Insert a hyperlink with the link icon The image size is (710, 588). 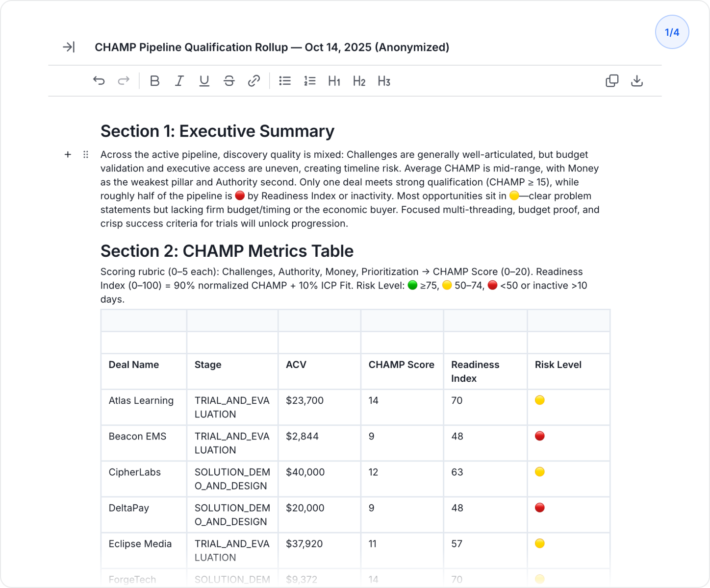pos(254,81)
